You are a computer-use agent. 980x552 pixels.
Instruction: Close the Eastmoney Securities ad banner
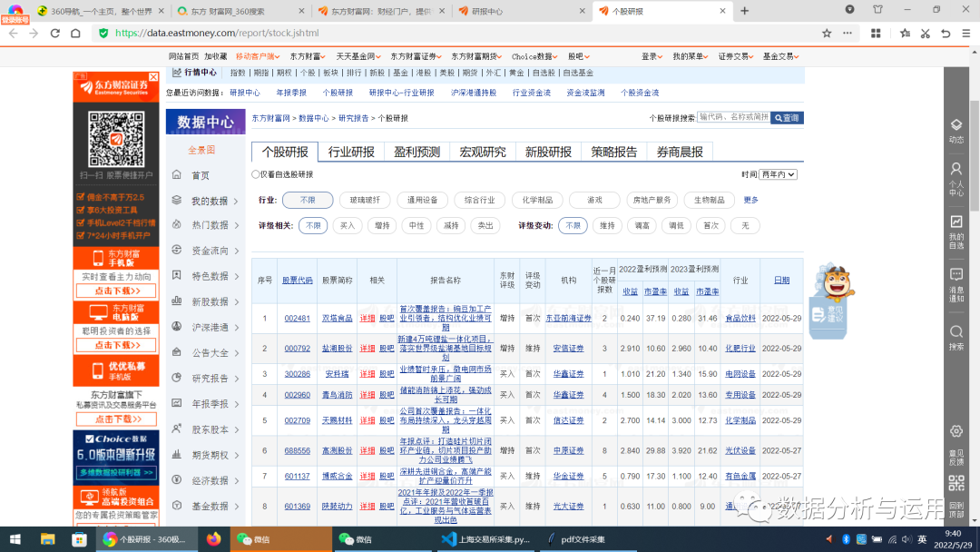click(x=153, y=76)
